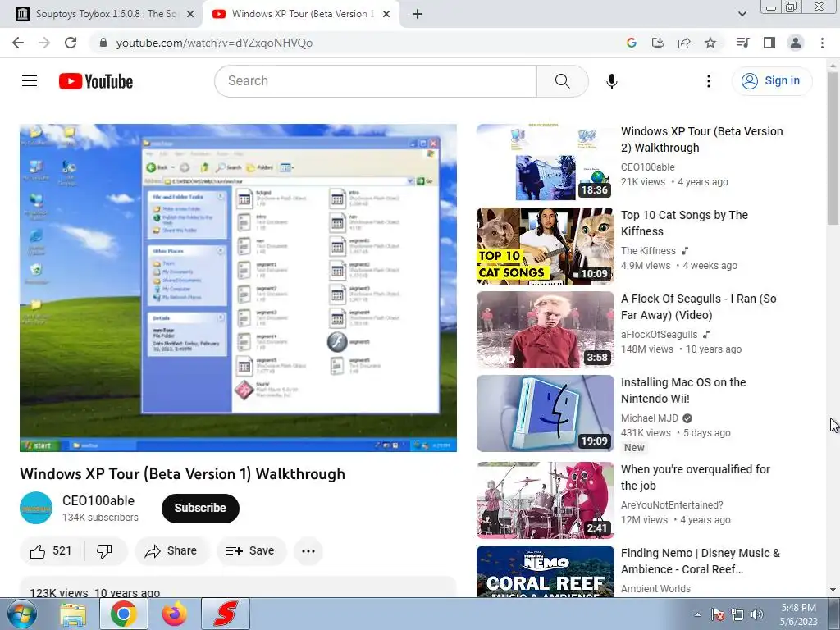Click the Google icon in address bar
This screenshot has width=840, height=630.
coord(631,43)
